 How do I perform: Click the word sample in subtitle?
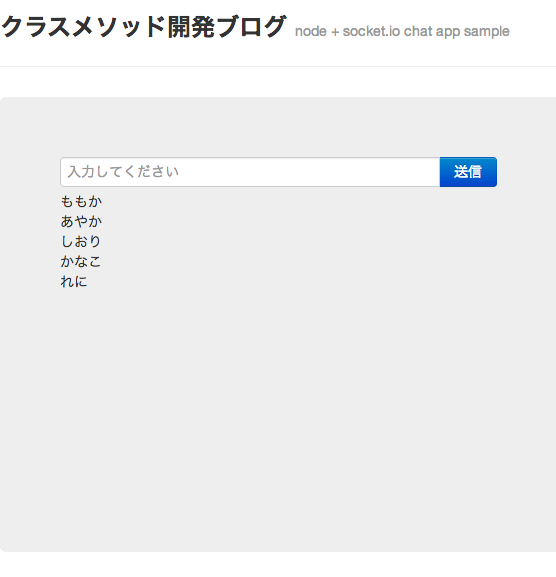click(x=486, y=32)
